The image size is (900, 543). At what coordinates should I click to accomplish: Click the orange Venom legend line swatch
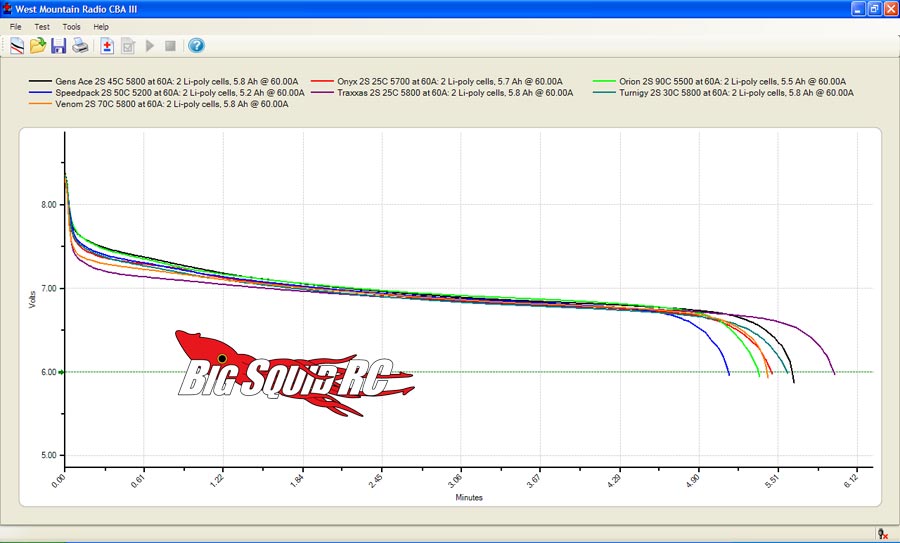click(x=40, y=104)
